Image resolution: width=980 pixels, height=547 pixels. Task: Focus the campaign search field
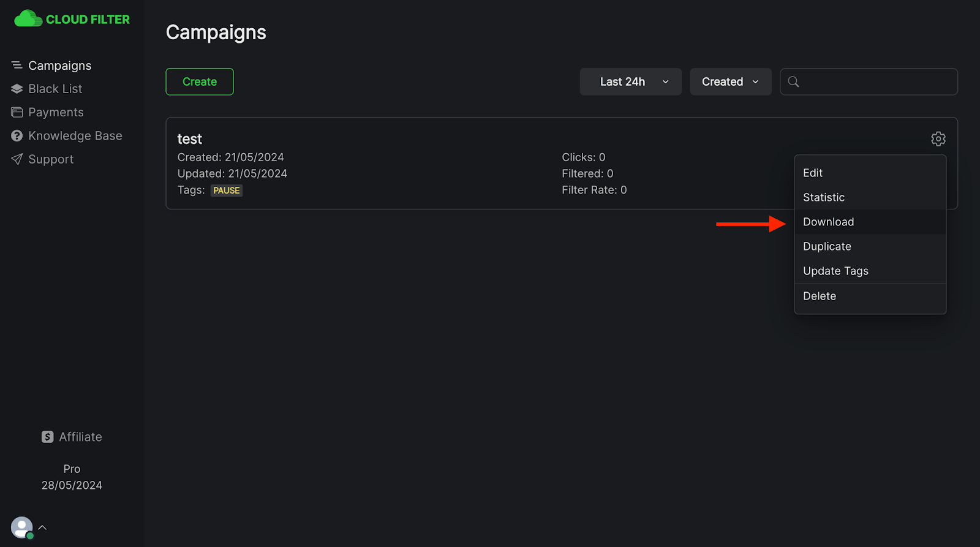point(876,82)
